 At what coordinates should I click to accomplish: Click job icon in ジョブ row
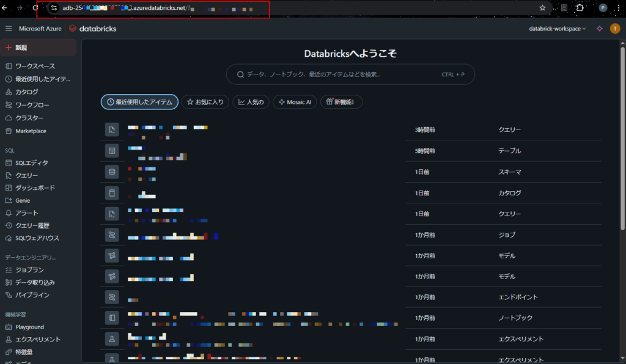point(112,235)
